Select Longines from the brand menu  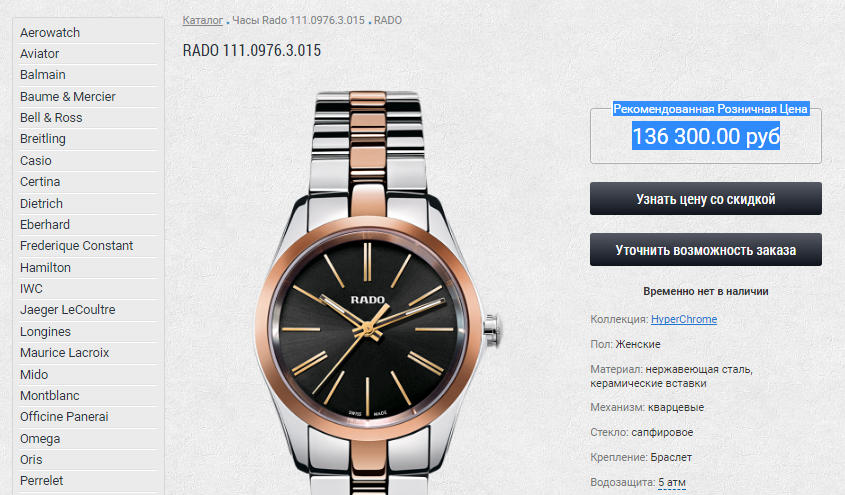pos(45,332)
